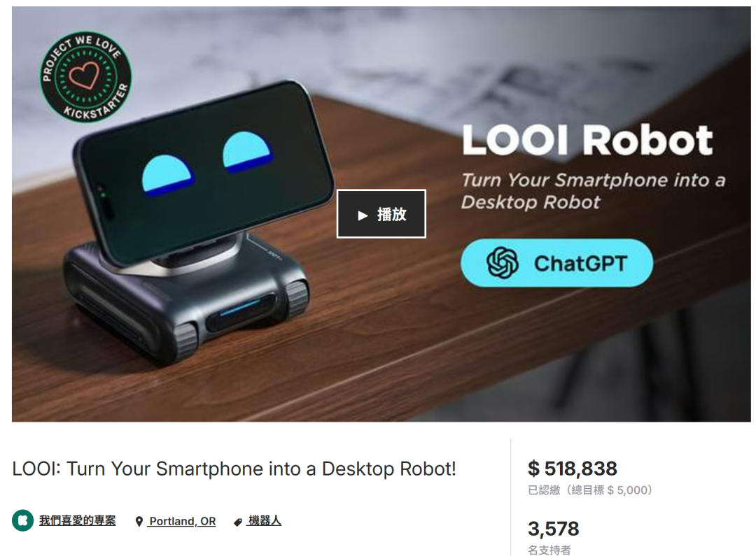Open the Portland, OR location link
Screen dimensions: 756x556
(x=182, y=521)
